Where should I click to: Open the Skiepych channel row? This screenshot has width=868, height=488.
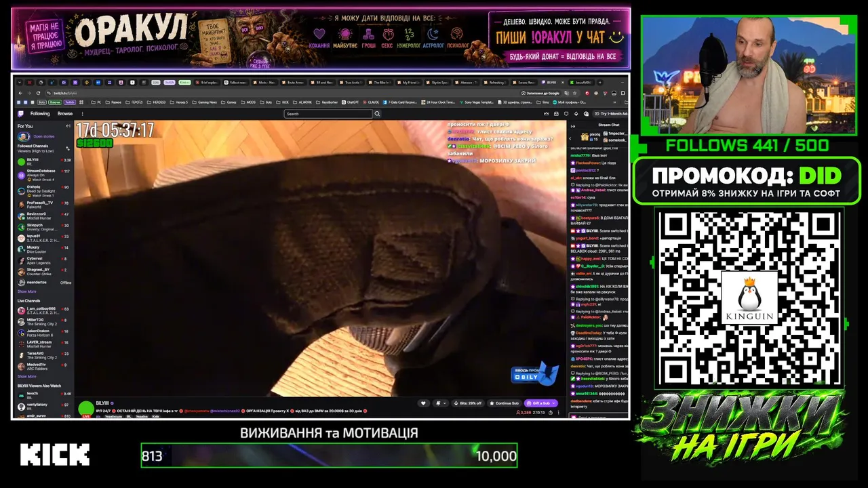pos(44,226)
